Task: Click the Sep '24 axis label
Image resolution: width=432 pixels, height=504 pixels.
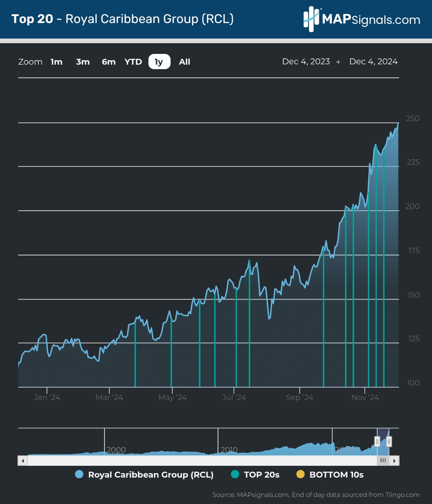Action: tap(300, 397)
